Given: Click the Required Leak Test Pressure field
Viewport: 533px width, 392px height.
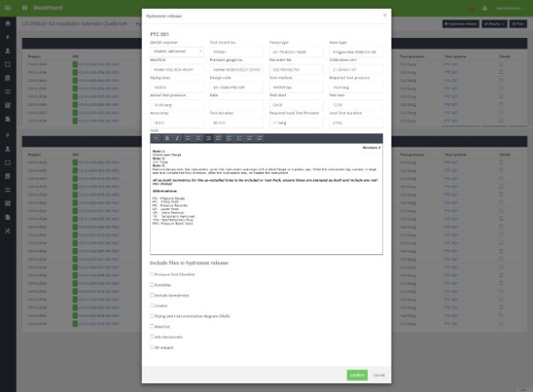Looking at the screenshot, I should 297,123.
